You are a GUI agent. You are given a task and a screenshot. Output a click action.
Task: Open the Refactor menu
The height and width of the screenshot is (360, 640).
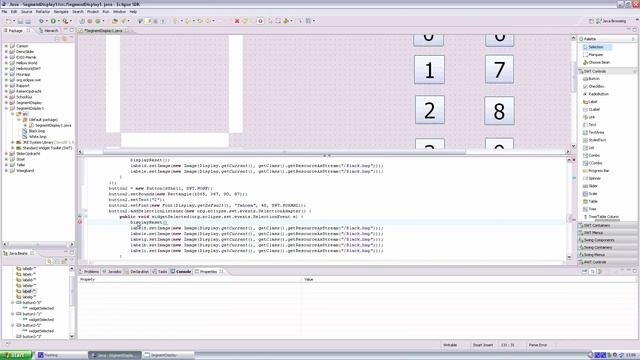click(43, 12)
